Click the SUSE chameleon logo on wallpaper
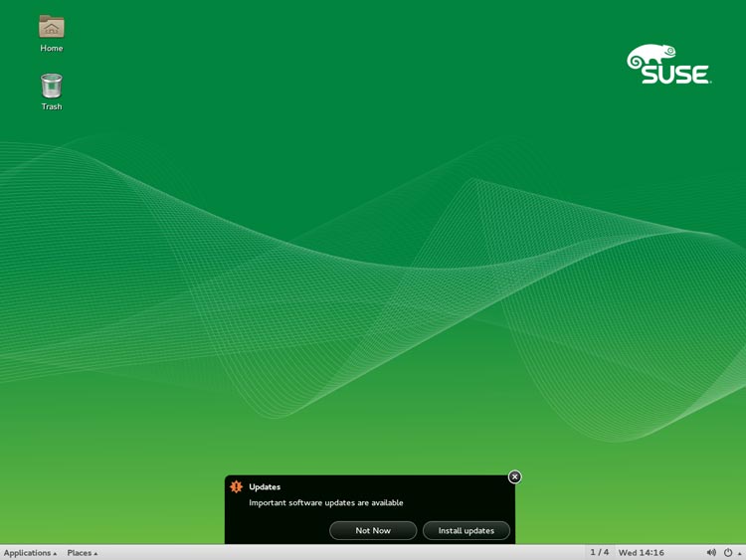746x560 pixels. (x=669, y=65)
